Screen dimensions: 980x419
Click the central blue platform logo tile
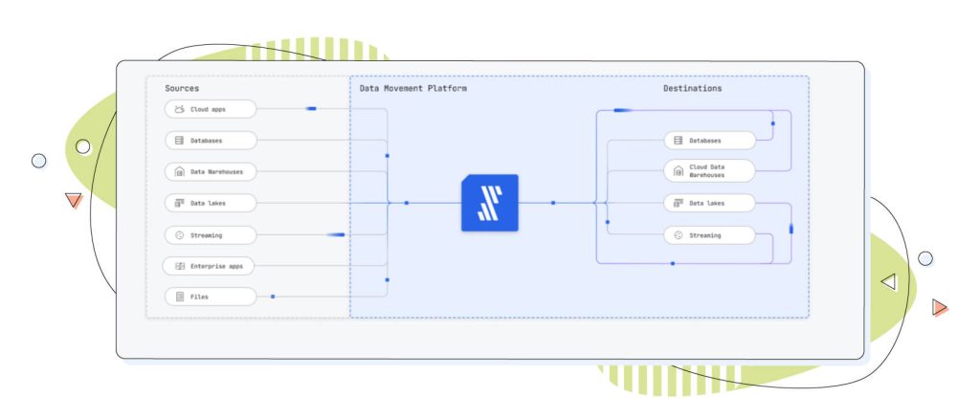(x=489, y=203)
